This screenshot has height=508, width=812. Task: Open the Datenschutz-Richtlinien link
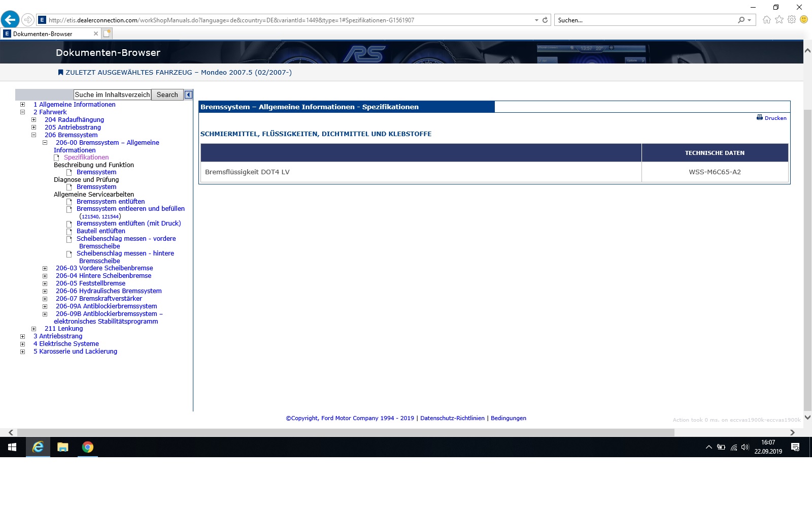(x=452, y=418)
